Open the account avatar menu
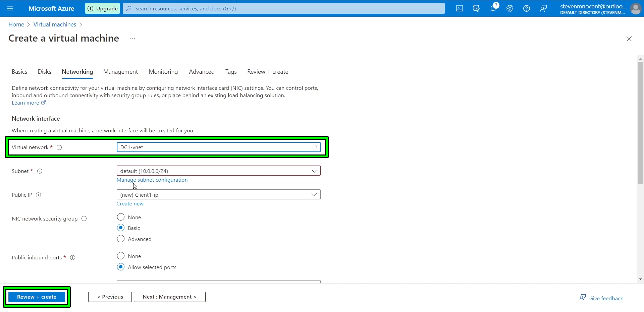Screen dimensions: 644x312 [636, 9]
